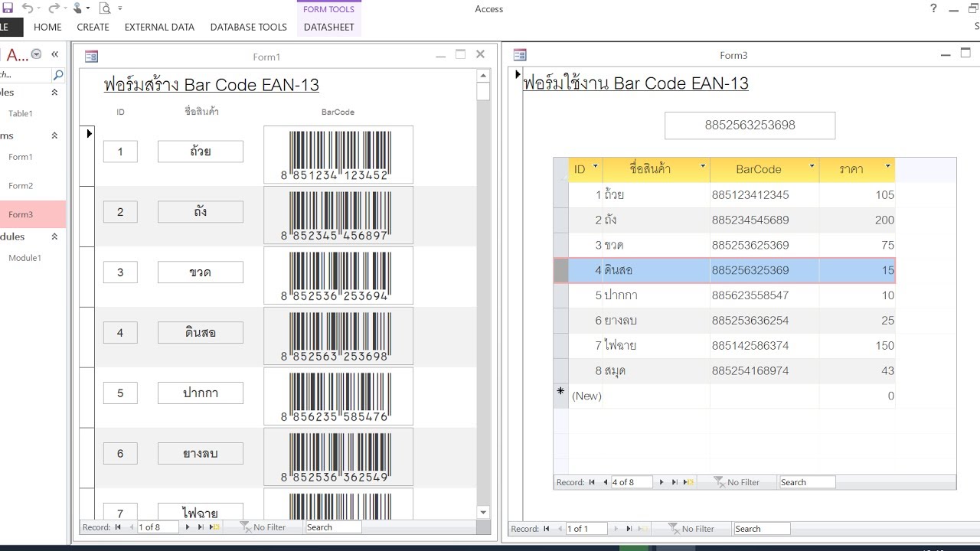Image resolution: width=980 pixels, height=551 pixels.
Task: Click No Filter in Form3 bottom bar
Action: pyautogui.click(x=692, y=529)
